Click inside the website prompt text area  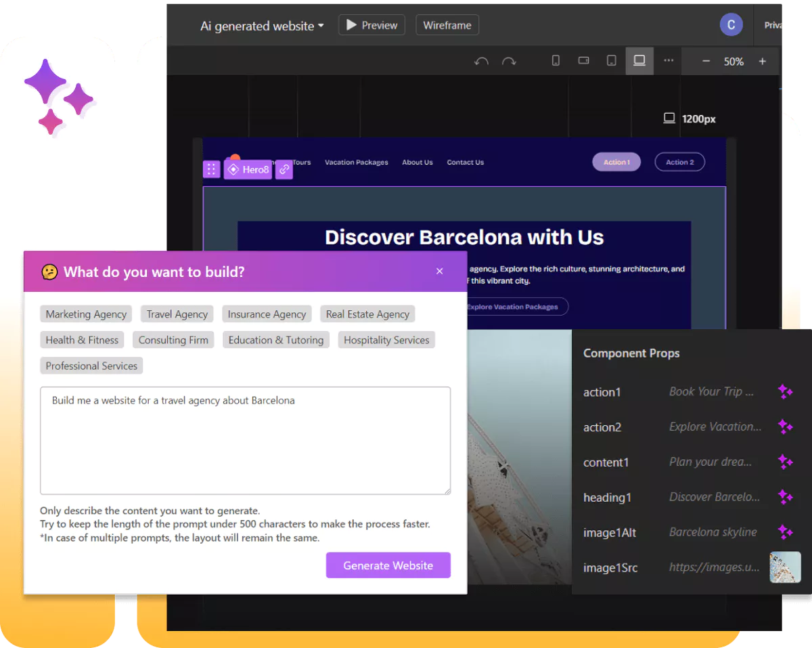(x=245, y=440)
